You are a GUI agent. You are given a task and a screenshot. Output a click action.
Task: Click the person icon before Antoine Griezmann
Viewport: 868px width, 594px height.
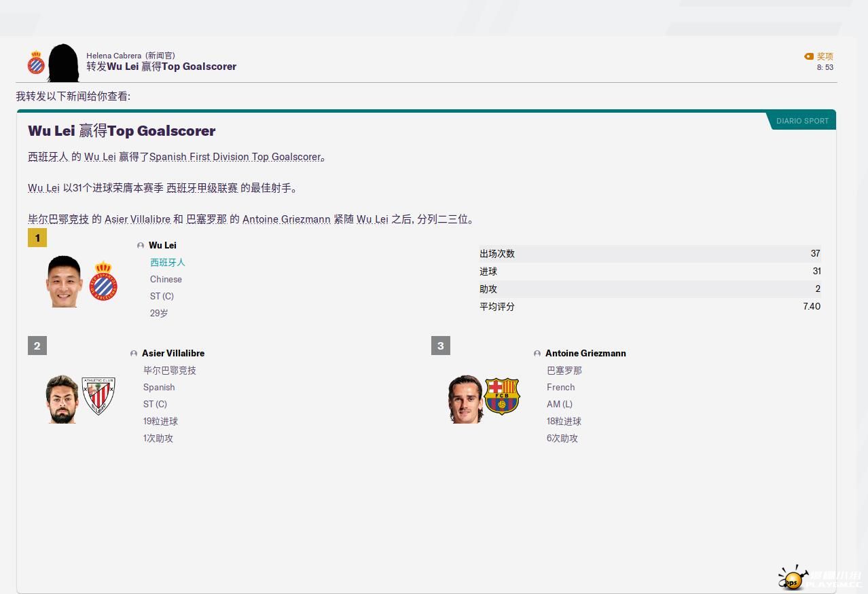pyautogui.click(x=537, y=354)
